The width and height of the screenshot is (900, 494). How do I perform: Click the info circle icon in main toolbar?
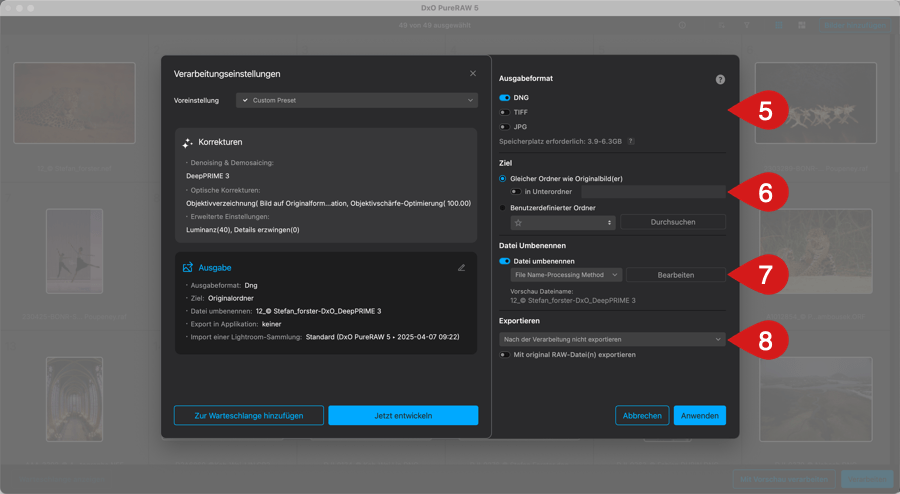[682, 25]
